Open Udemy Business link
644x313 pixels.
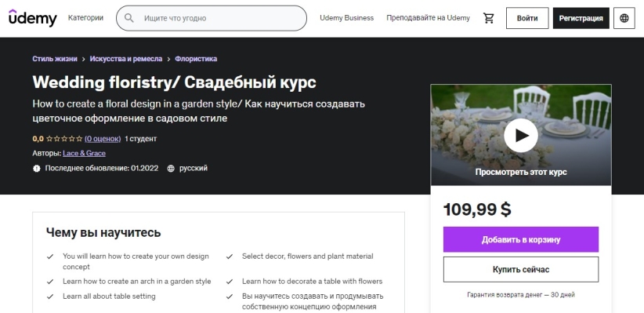click(346, 18)
